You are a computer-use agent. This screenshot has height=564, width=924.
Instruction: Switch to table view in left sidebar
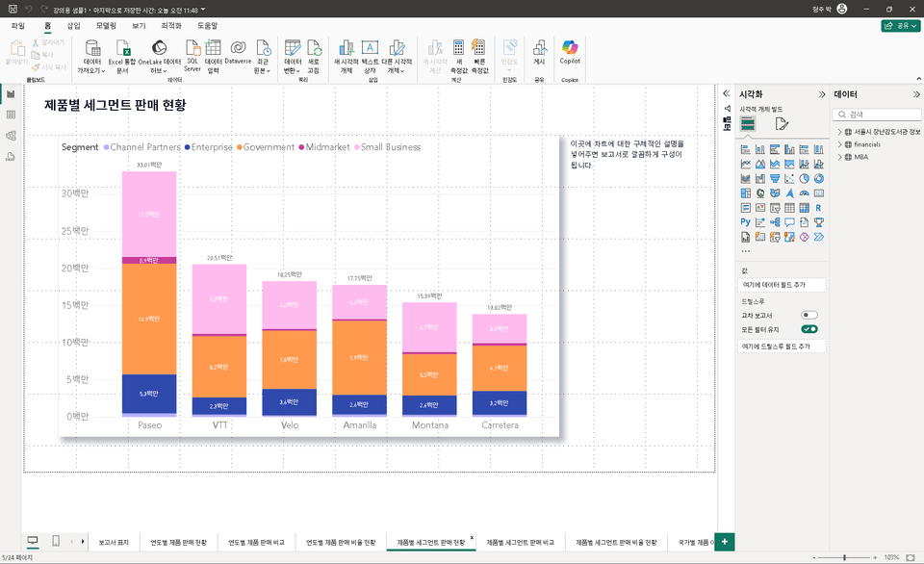pyautogui.click(x=11, y=115)
